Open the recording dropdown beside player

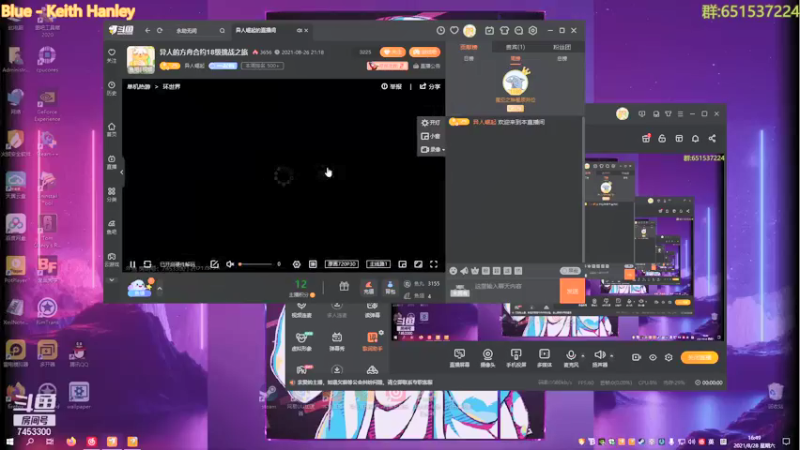click(432, 149)
